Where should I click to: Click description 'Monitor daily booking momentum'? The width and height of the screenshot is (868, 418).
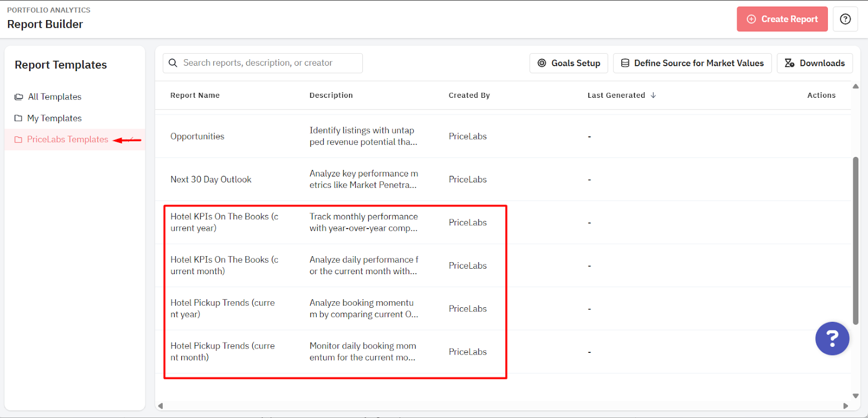363,351
